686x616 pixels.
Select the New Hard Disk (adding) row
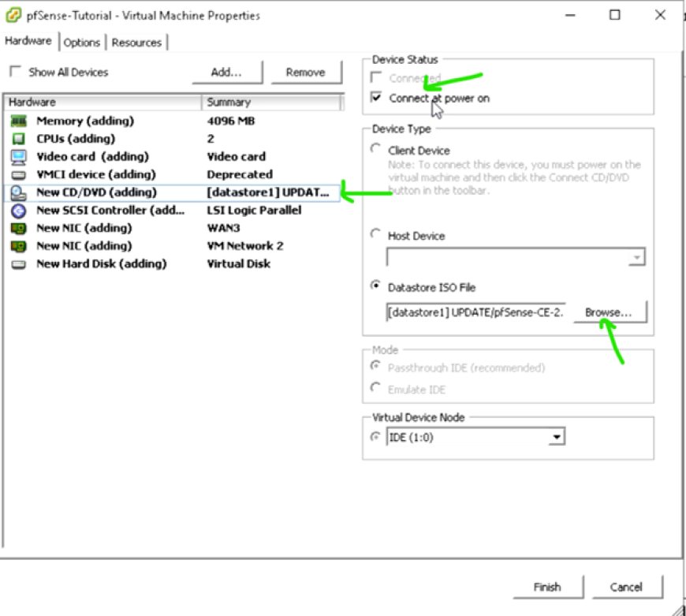[x=173, y=264]
